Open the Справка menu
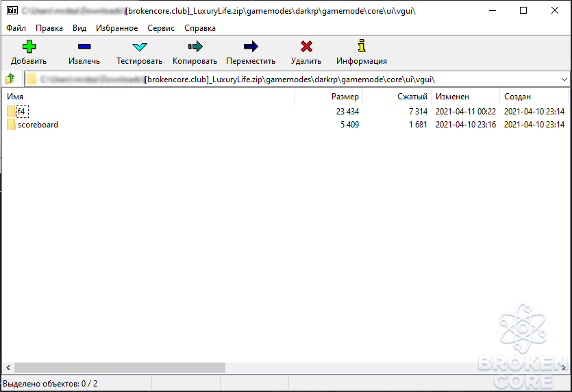572x392 pixels. [x=200, y=28]
